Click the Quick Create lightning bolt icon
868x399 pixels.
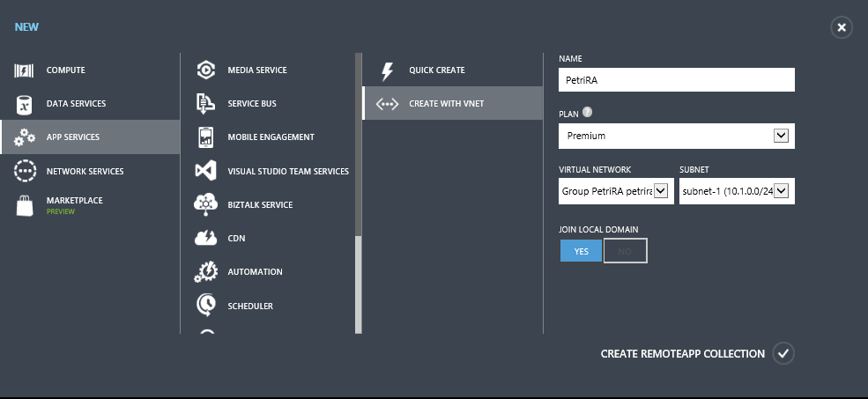[x=387, y=70]
